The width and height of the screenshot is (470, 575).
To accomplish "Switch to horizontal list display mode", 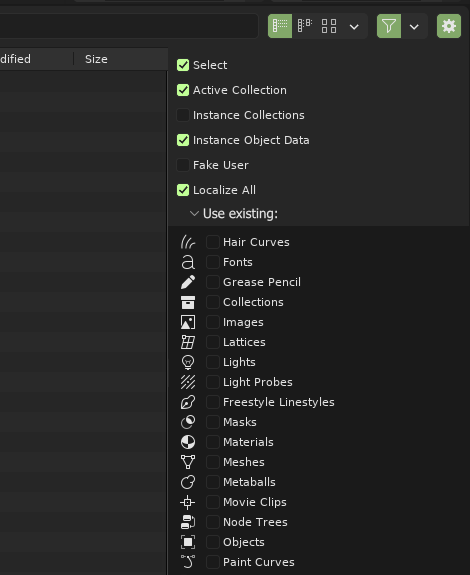I will [x=305, y=26].
